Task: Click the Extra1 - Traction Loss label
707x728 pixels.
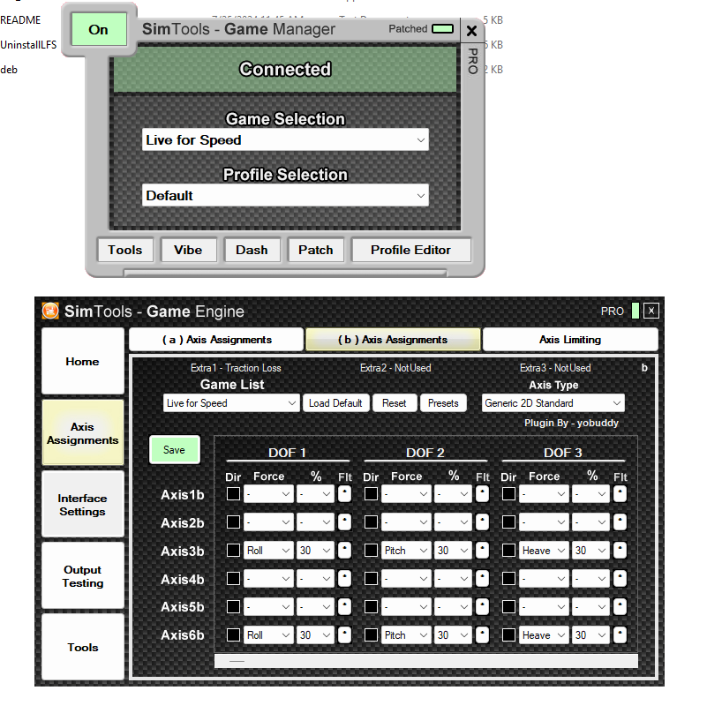Action: [x=236, y=368]
